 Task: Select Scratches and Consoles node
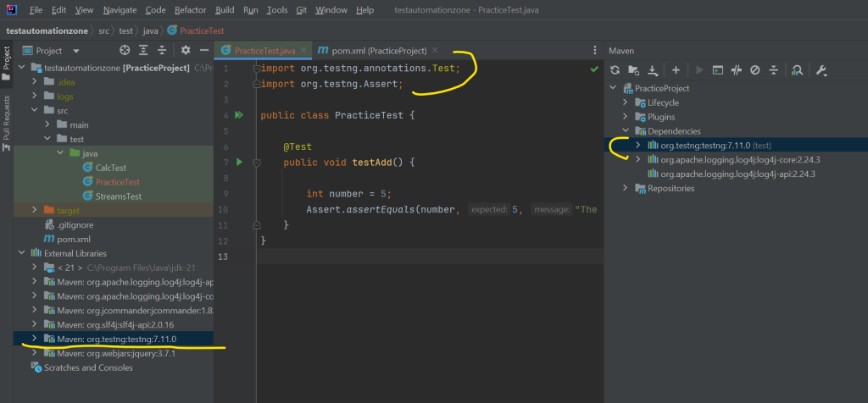[x=88, y=367]
